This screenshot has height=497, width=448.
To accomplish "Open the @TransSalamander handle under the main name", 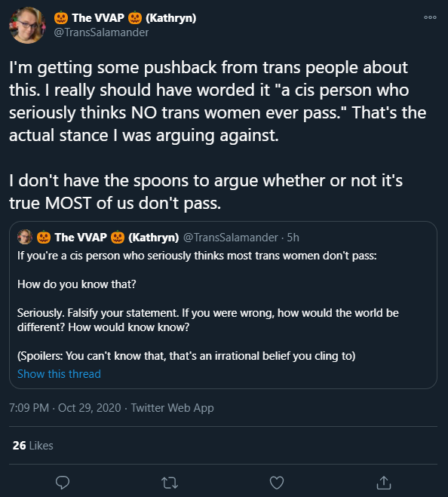I will [x=101, y=32].
